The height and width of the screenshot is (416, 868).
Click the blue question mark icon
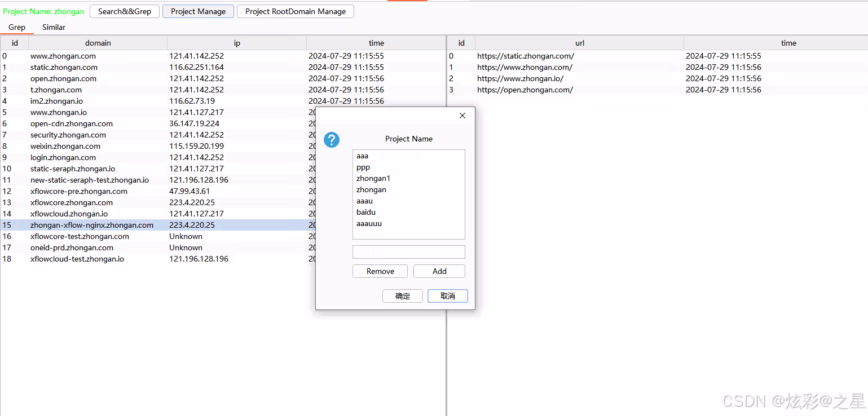[x=332, y=140]
